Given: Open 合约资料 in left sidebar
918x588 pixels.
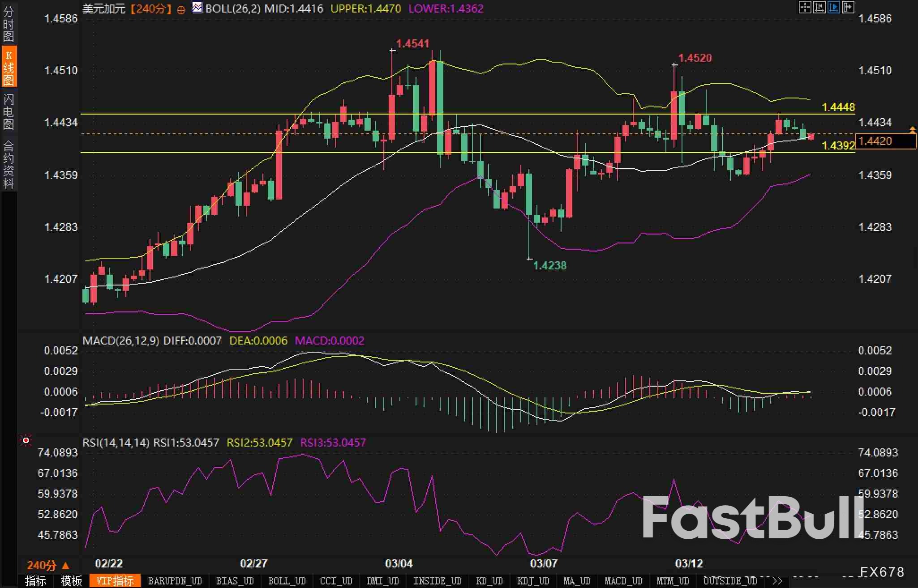Looking at the screenshot, I should 9,164.
